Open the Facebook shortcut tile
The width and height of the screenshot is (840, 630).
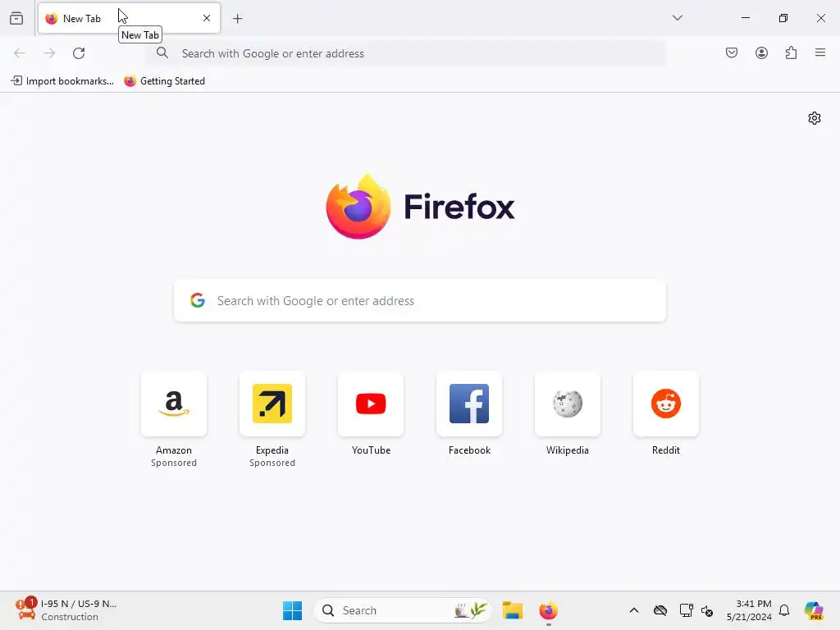pos(469,404)
